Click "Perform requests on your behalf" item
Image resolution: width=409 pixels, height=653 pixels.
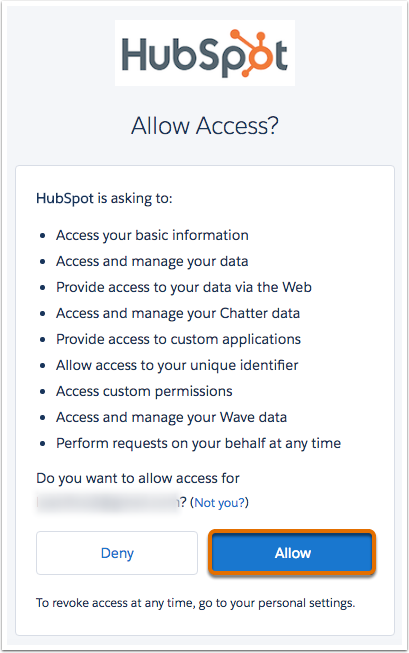[199, 443]
